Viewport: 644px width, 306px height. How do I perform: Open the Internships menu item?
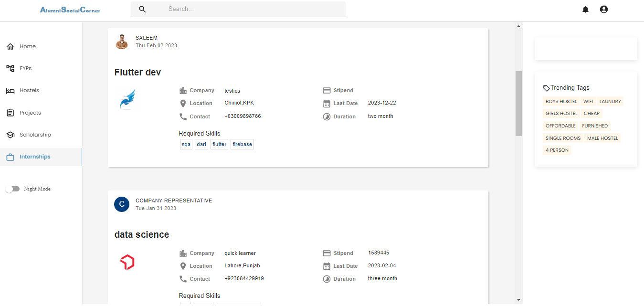coord(35,157)
